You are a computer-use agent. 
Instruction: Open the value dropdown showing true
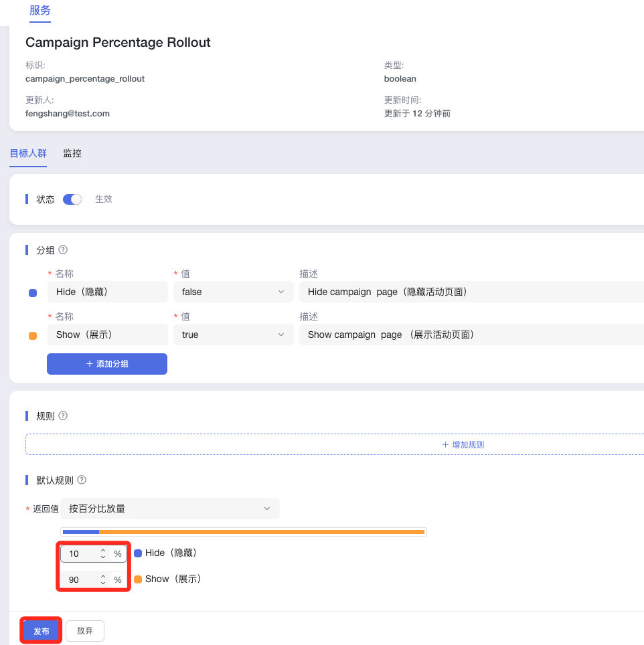point(233,335)
